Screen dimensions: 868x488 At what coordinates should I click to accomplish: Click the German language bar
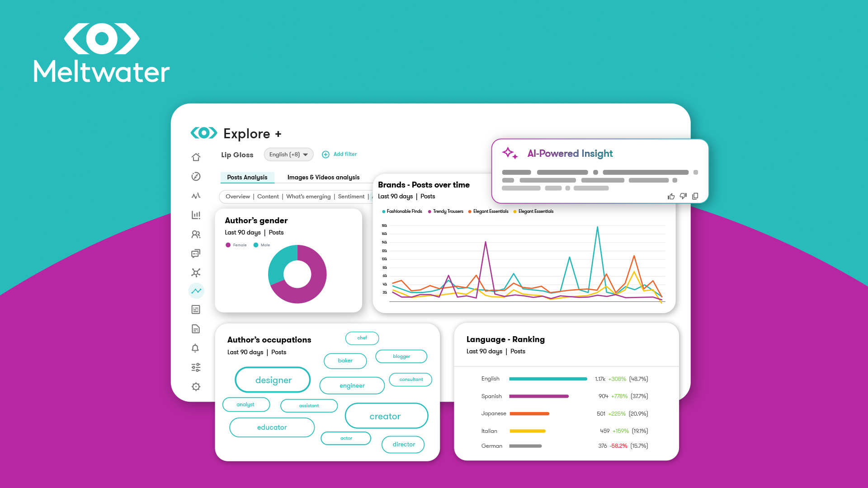(525, 446)
